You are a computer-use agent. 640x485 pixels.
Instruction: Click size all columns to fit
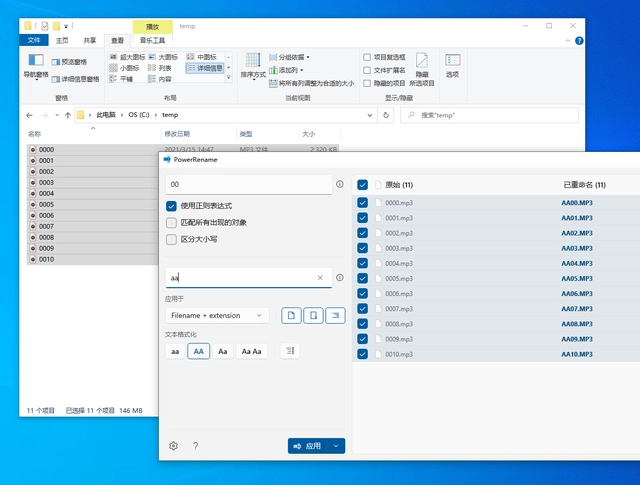(x=311, y=83)
